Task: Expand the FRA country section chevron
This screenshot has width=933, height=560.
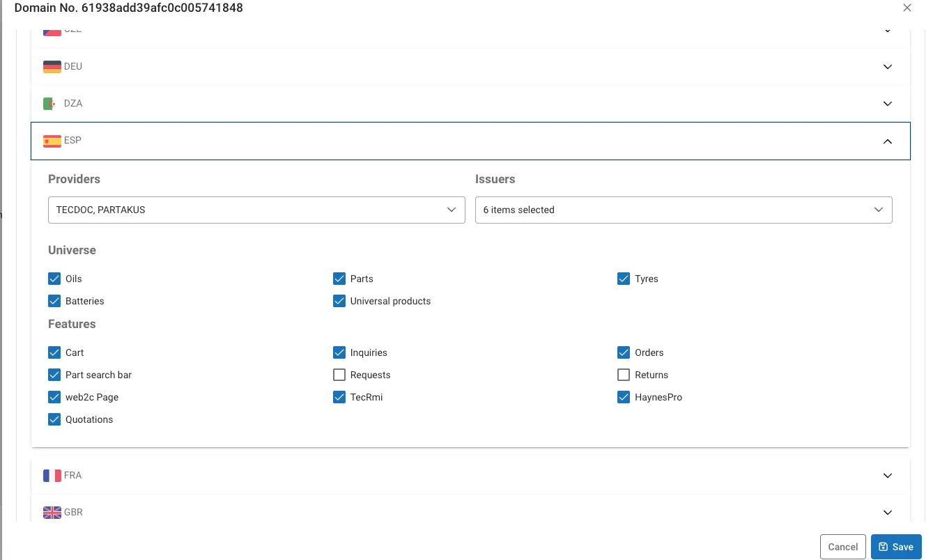Action: (888, 476)
